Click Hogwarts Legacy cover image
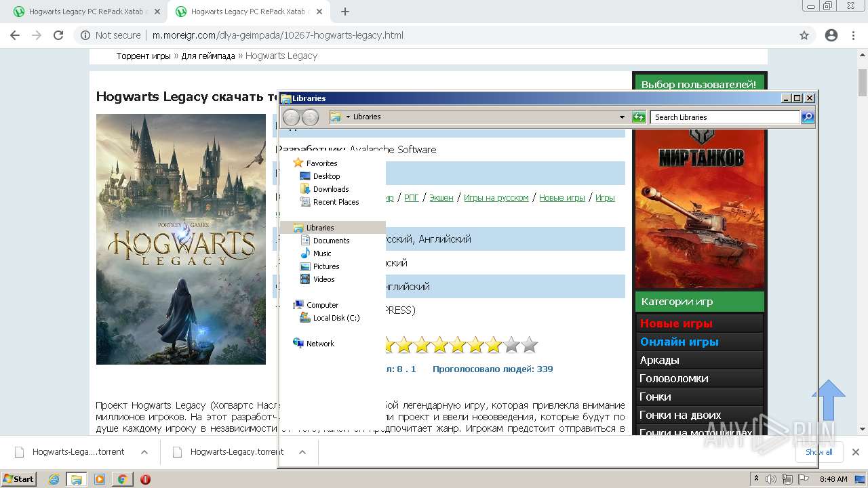 tap(181, 239)
